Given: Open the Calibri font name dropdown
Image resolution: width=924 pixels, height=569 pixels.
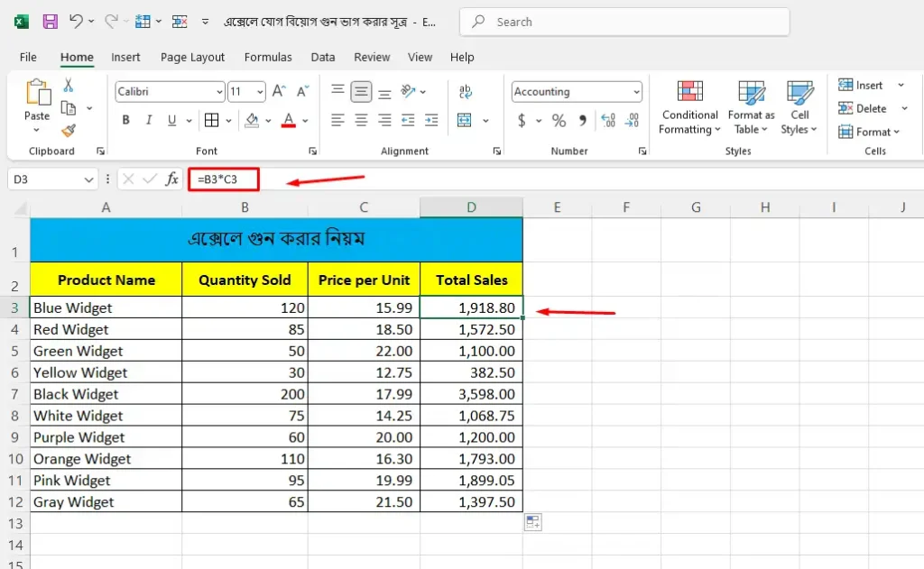Looking at the screenshot, I should tap(219, 92).
